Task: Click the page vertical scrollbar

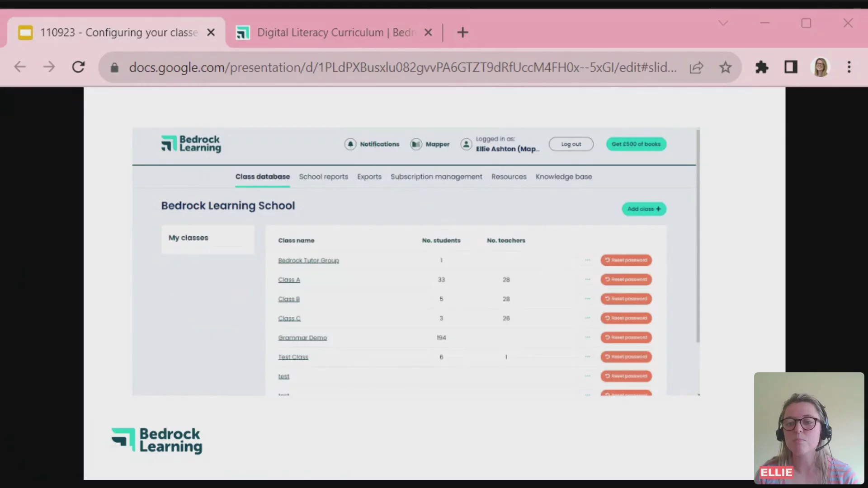Action: pos(698,236)
